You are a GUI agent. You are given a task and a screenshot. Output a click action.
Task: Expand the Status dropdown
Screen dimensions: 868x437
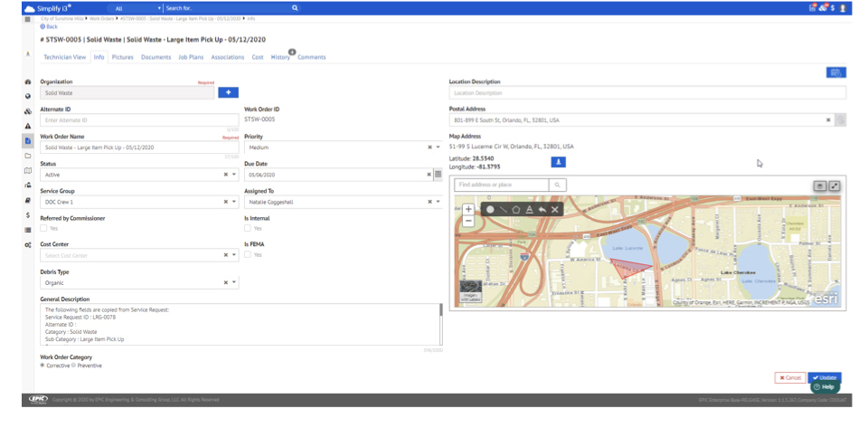(x=235, y=175)
